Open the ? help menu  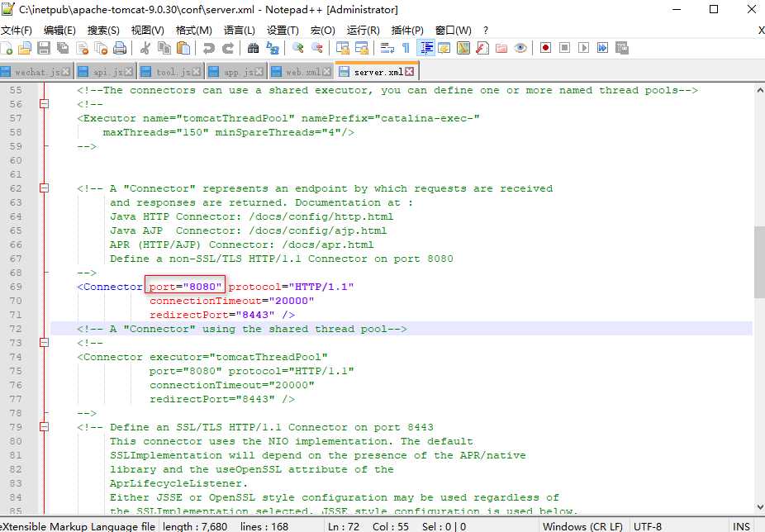(x=486, y=31)
